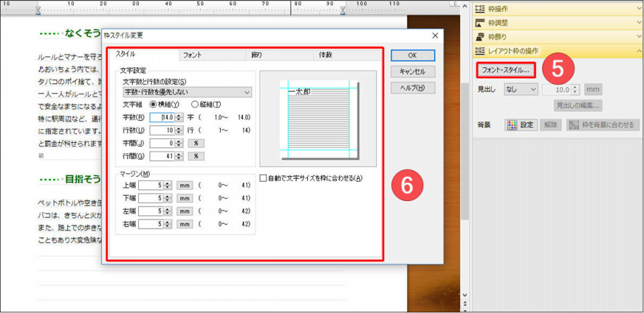Click the scrollbar down arrow
The width and height of the screenshot is (644, 313).
click(x=464, y=294)
